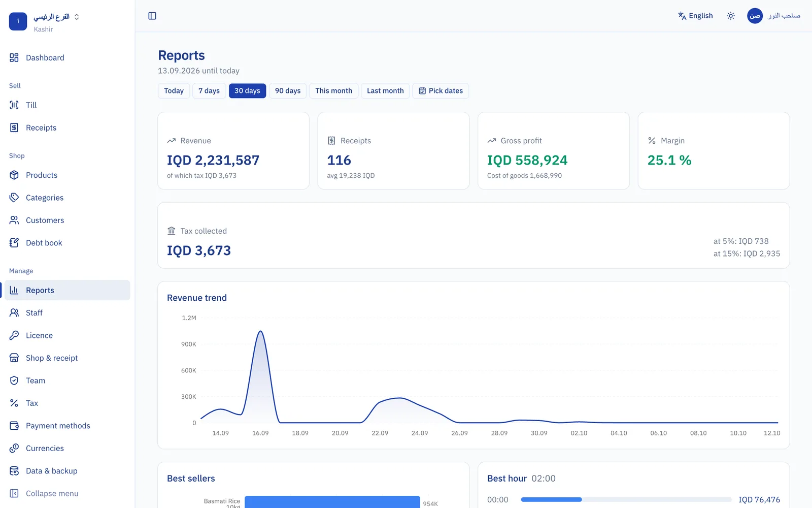Open the Till barcode icon
Viewport: 812px width, 508px height.
click(14, 105)
